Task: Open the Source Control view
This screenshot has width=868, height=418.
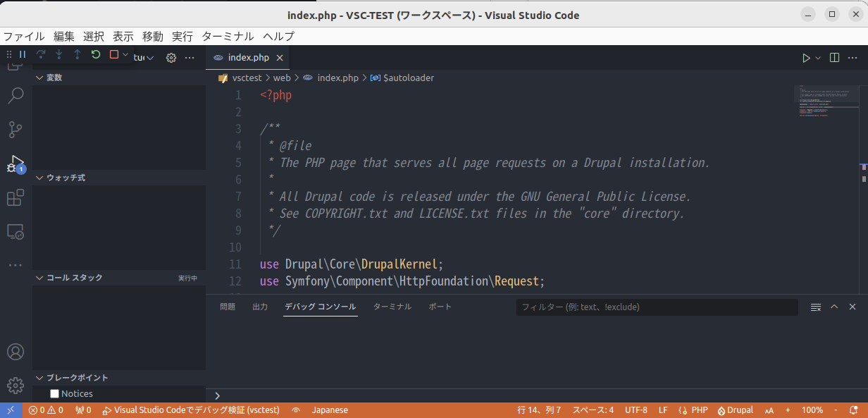Action: tap(15, 130)
